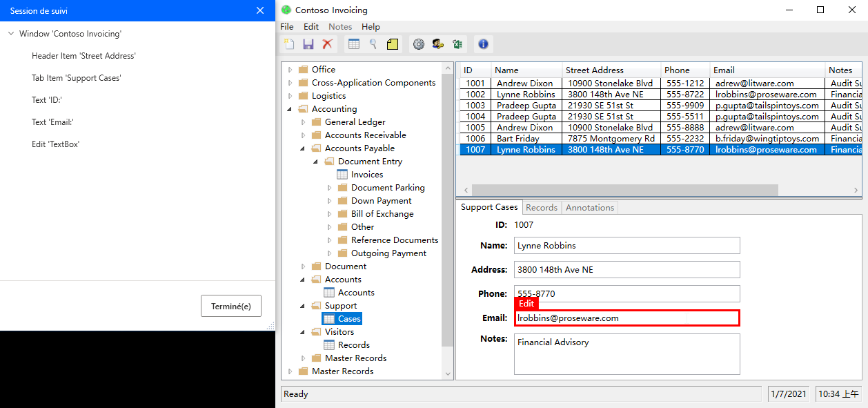Click the folder icon next to Logistics
This screenshot has height=408, width=868.
coord(303,96)
